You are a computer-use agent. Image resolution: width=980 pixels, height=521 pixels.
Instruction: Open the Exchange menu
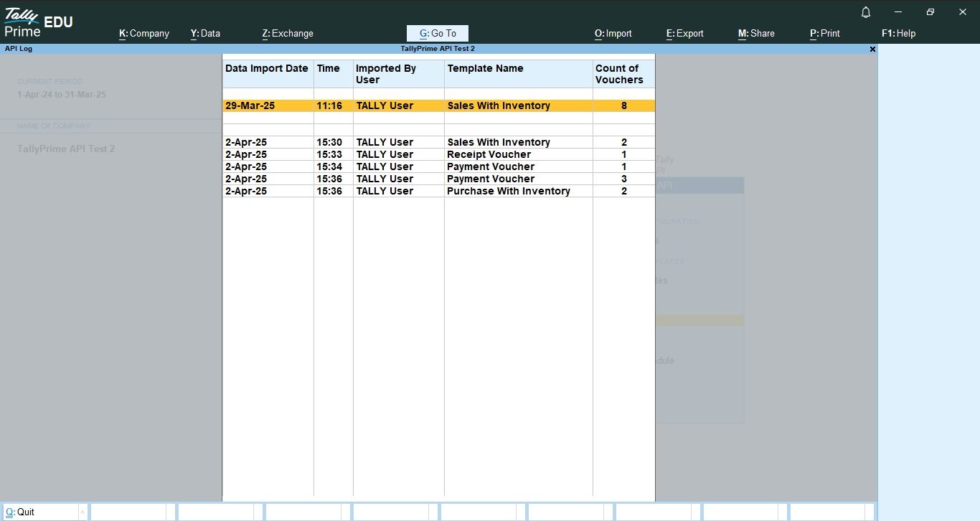pos(288,33)
